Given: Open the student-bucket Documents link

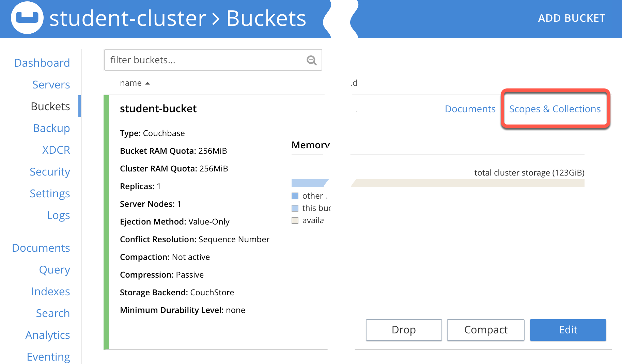Looking at the screenshot, I should [470, 109].
